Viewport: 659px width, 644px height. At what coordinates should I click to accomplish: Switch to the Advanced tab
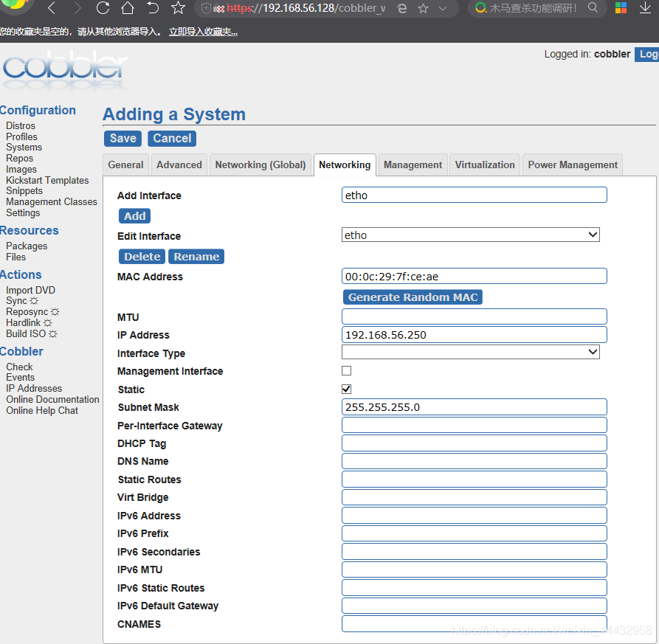[179, 165]
